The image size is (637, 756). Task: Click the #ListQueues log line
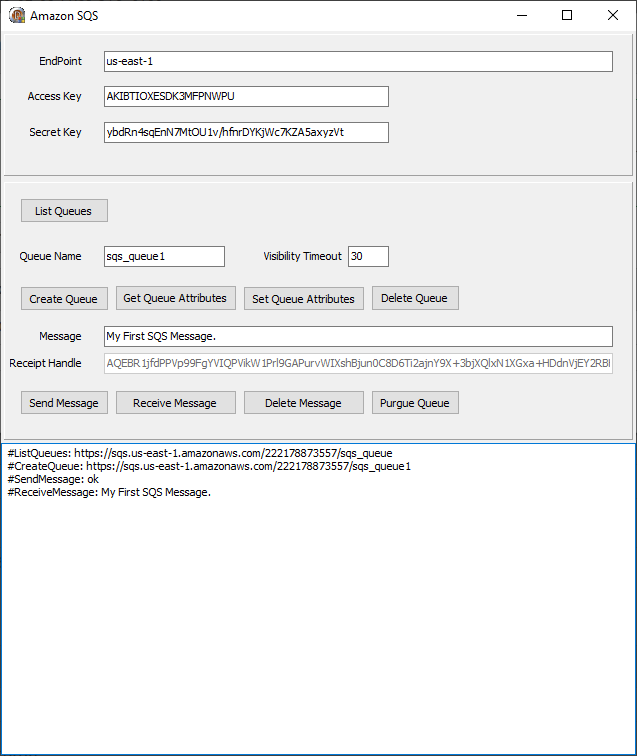click(x=200, y=453)
